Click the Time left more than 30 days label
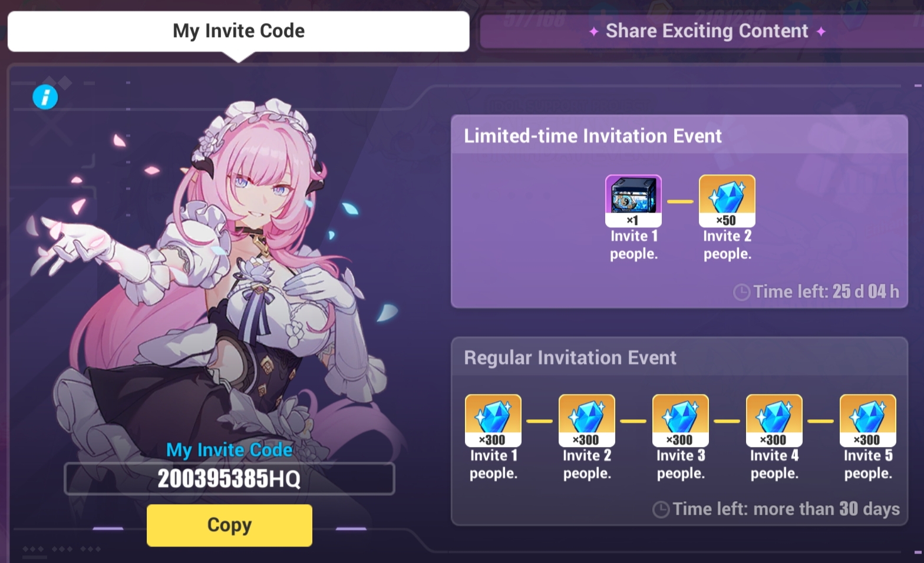Viewport: 924px width, 563px height. pyautogui.click(x=786, y=509)
